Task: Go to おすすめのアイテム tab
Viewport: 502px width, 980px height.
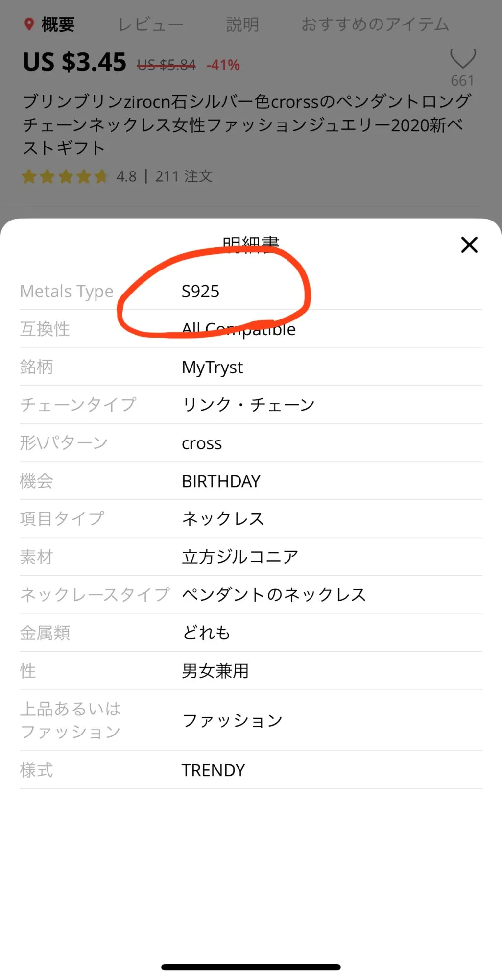Action: coord(375,24)
